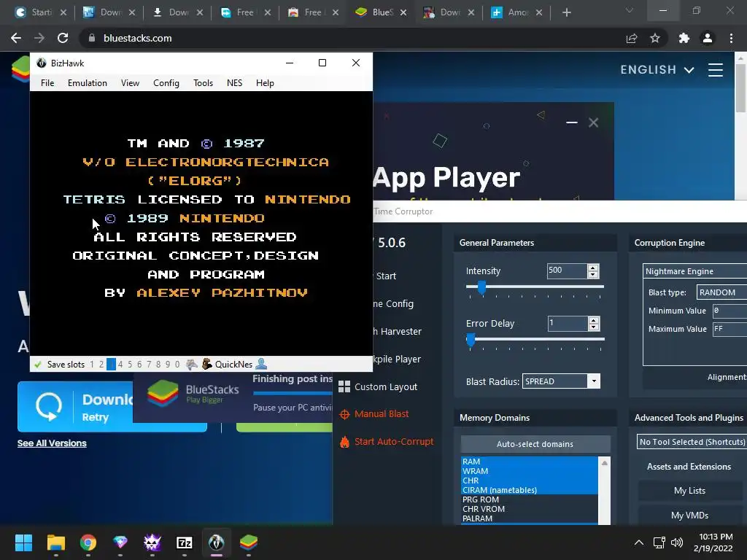Open the NES menu in BizHawk
This screenshot has height=560, width=747.
tap(234, 83)
